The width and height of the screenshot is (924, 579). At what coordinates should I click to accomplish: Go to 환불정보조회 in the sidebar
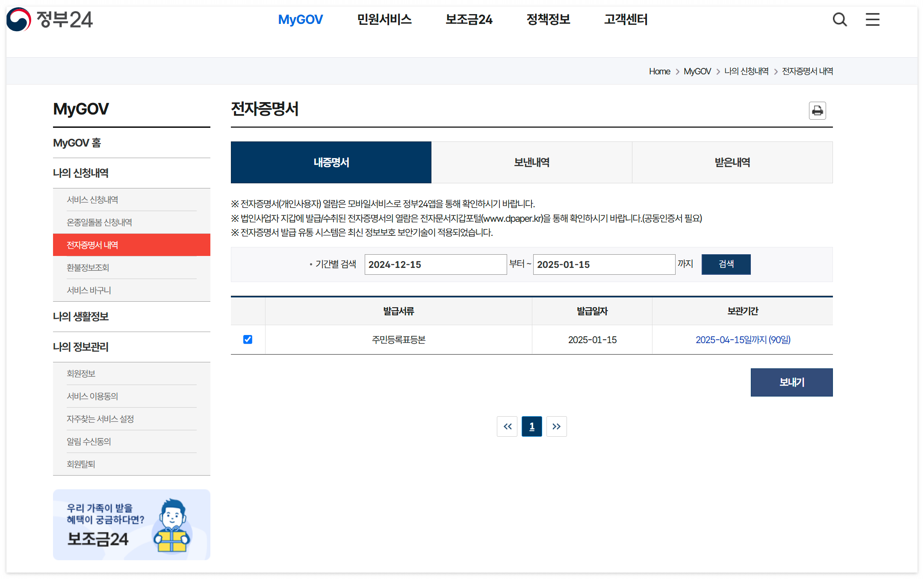pos(88,267)
